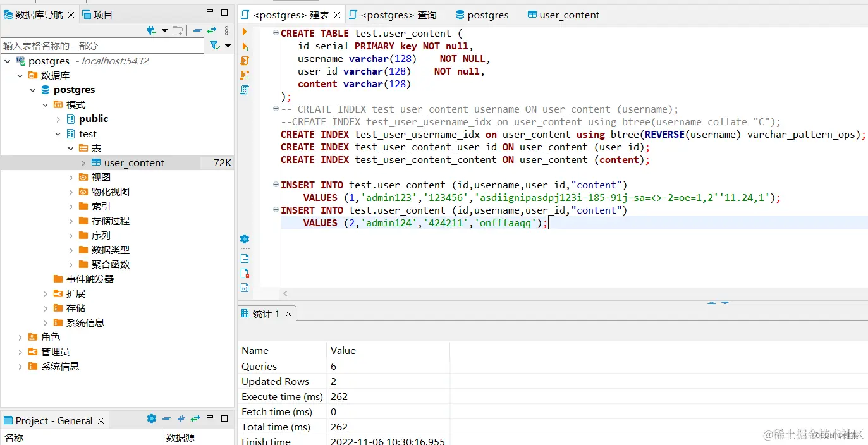Viewport: 868px width, 445px height.
Task: Switch to the <postgres> 建表 editor tab
Action: 291,15
